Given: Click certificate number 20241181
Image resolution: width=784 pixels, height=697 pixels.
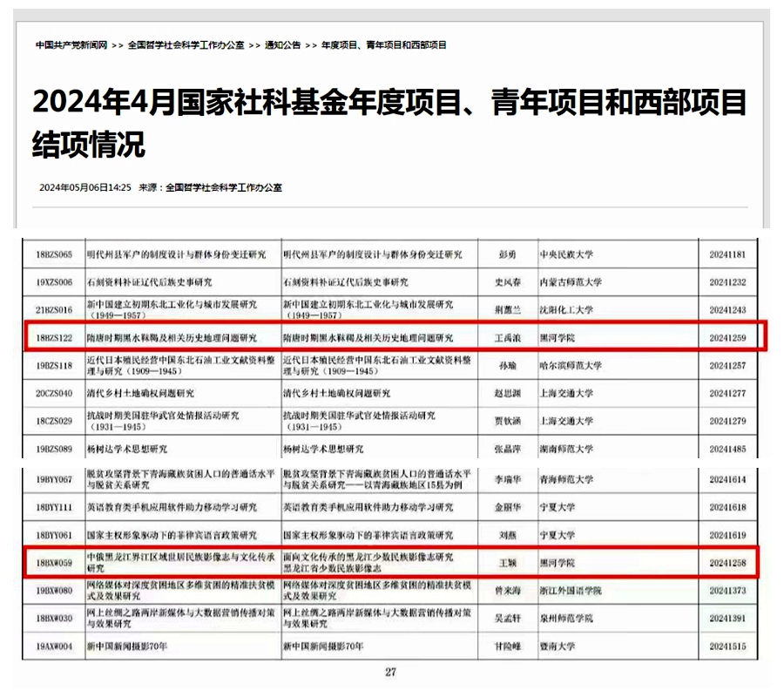Looking at the screenshot, I should 727,254.
